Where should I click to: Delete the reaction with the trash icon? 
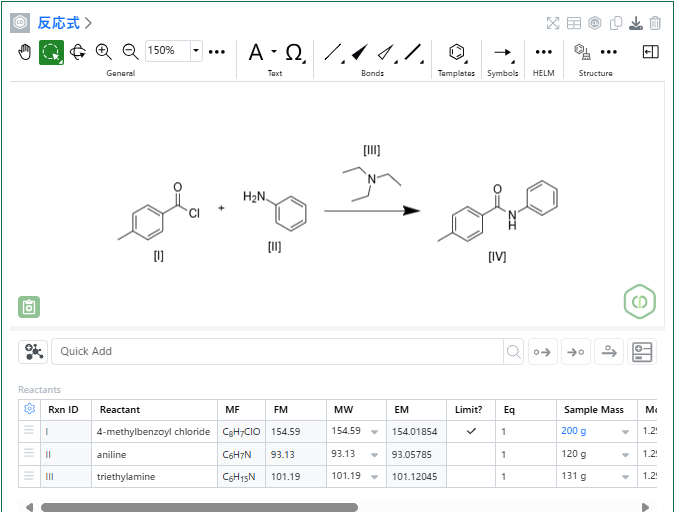(655, 23)
